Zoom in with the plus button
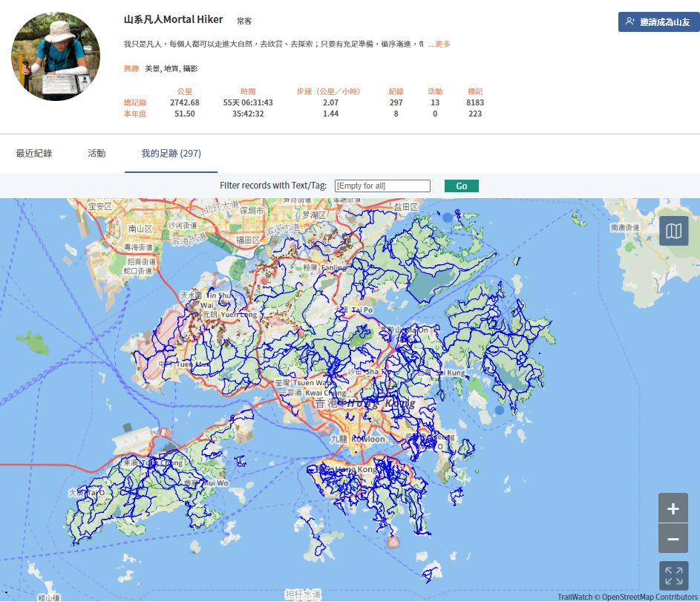The image size is (700, 602). 673,508
